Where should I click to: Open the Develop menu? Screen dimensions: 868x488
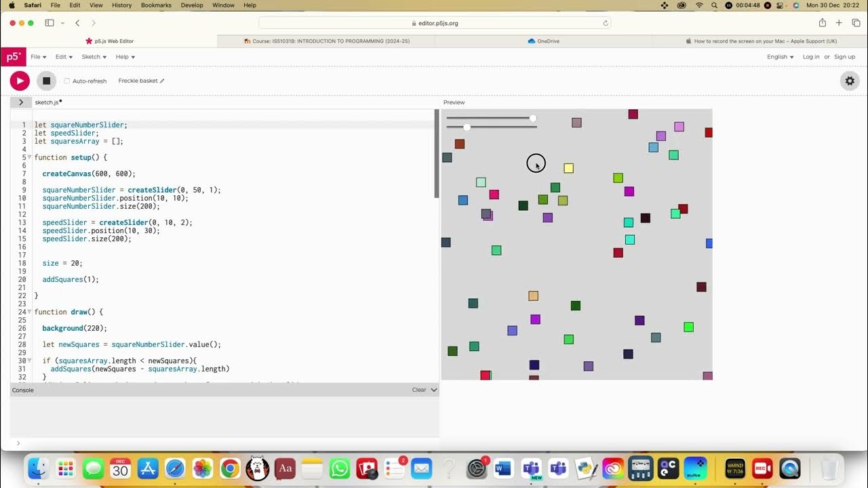click(x=192, y=5)
